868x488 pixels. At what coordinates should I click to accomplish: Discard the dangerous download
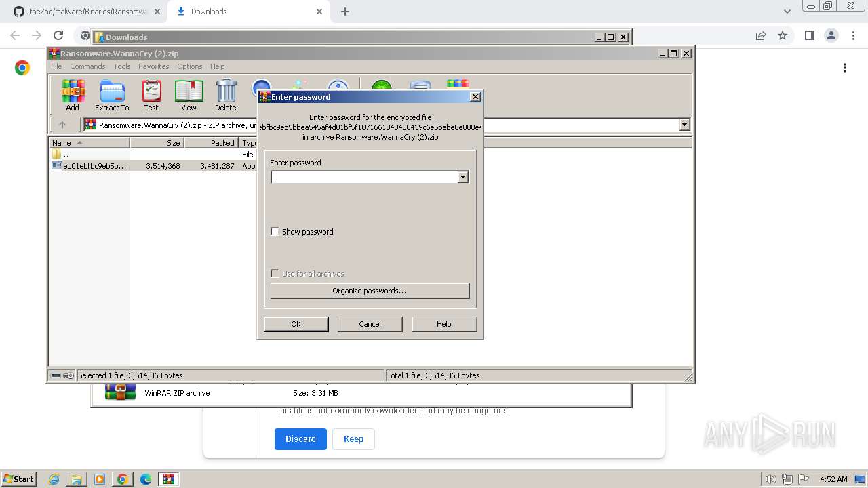point(300,439)
